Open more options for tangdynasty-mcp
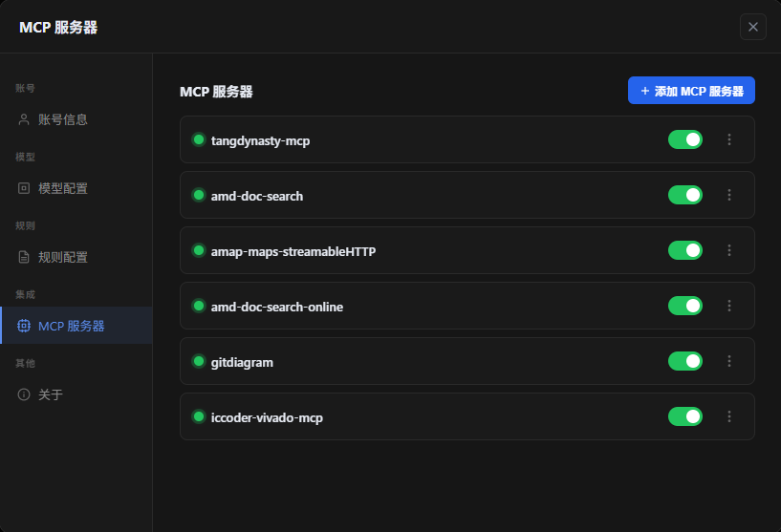Viewport: 781px width, 532px height. (x=729, y=139)
